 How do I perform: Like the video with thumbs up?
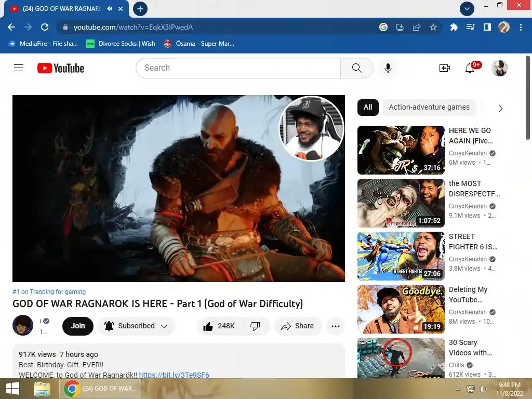[219, 326]
